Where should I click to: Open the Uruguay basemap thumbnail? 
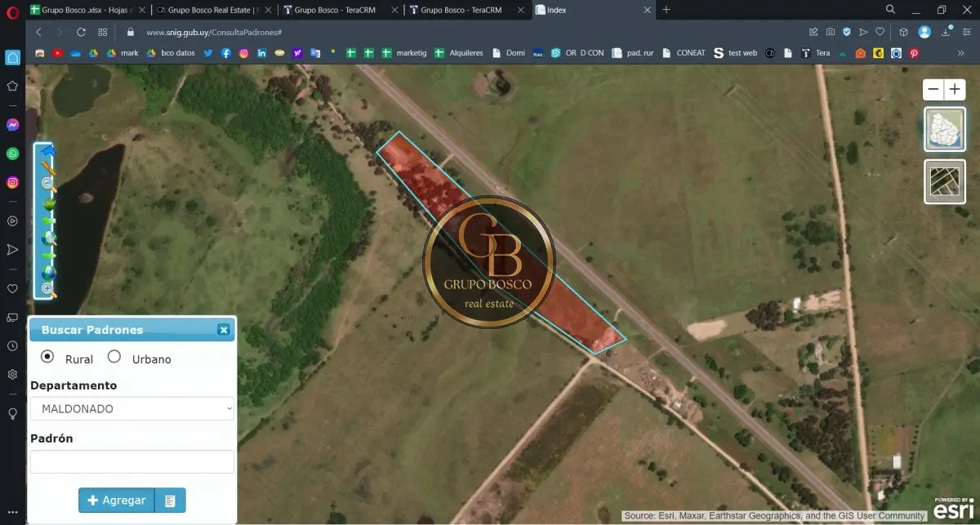945,129
